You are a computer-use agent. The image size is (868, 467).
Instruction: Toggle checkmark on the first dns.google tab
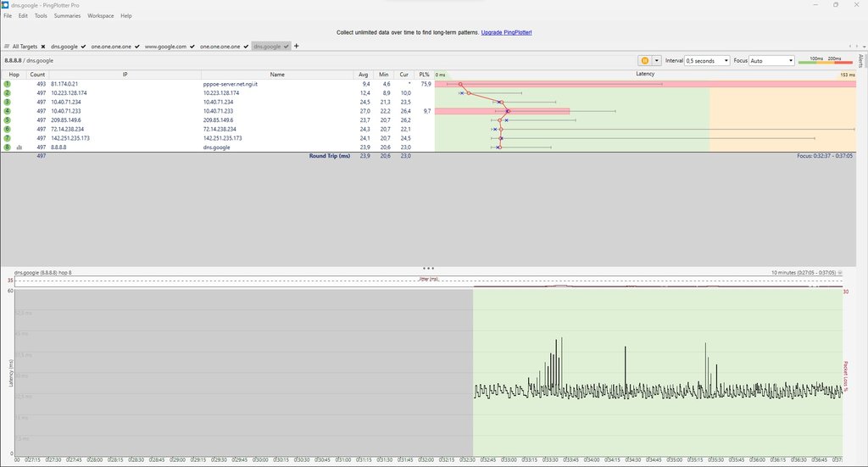tap(83, 46)
